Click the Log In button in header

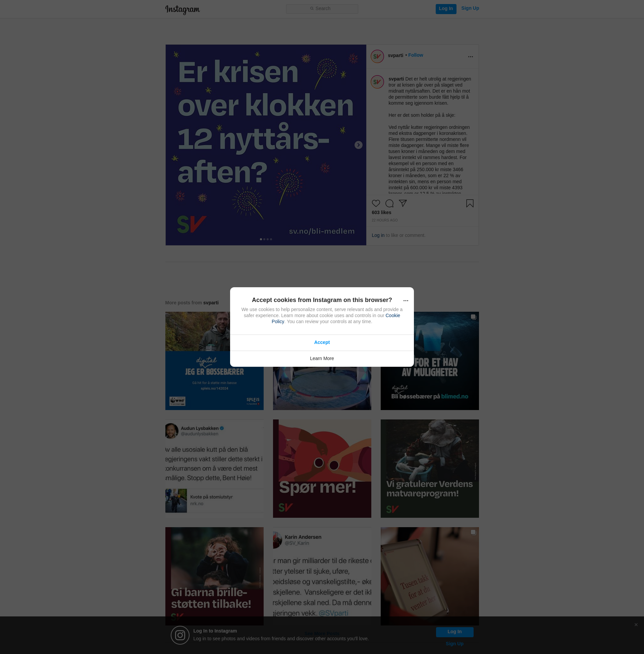[446, 9]
